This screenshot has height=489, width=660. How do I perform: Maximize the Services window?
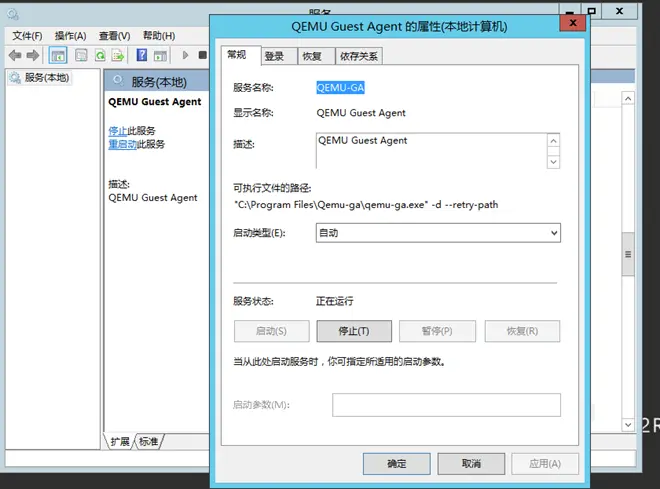pyautogui.click(x=592, y=11)
